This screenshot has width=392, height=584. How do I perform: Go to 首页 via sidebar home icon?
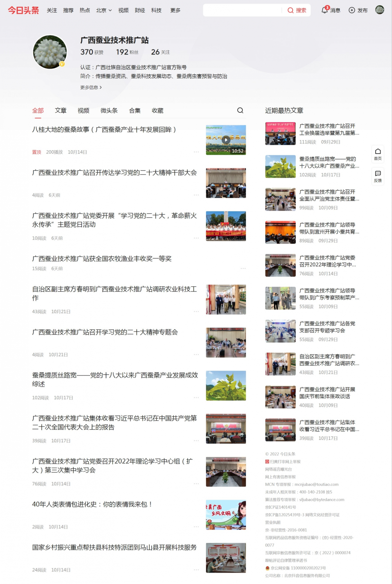[378, 154]
